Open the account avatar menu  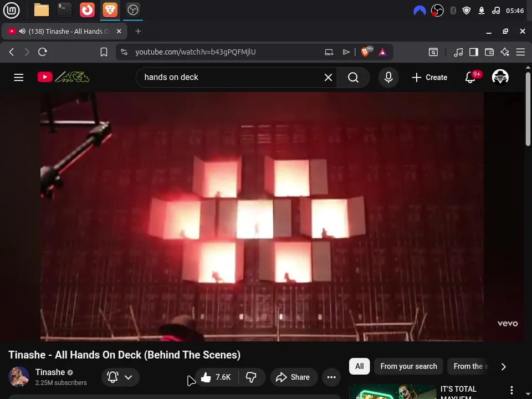pos(500,76)
